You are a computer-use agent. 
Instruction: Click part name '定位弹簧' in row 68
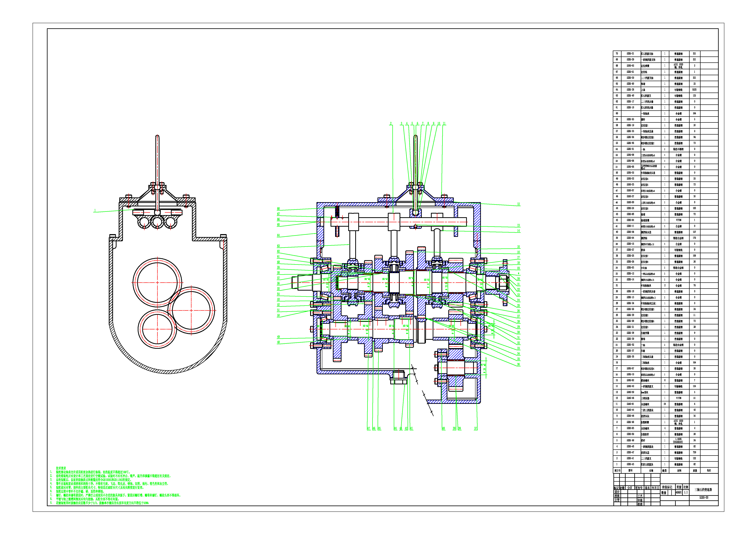(645, 66)
